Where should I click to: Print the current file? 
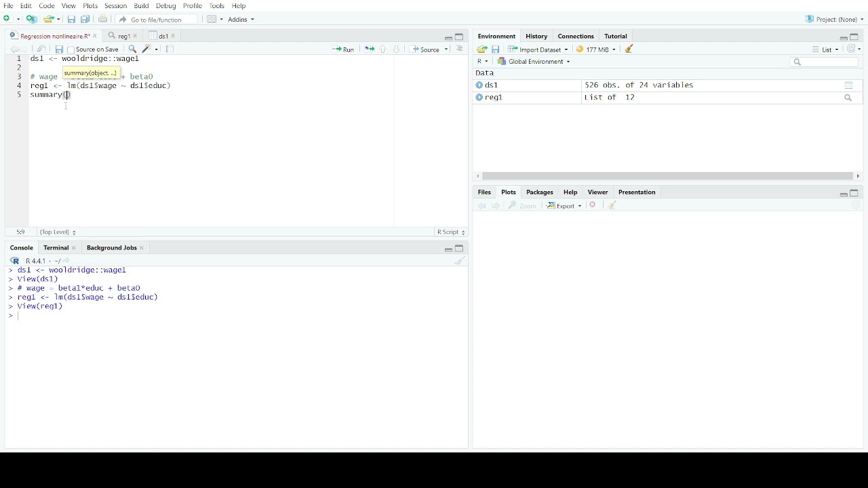[x=103, y=19]
